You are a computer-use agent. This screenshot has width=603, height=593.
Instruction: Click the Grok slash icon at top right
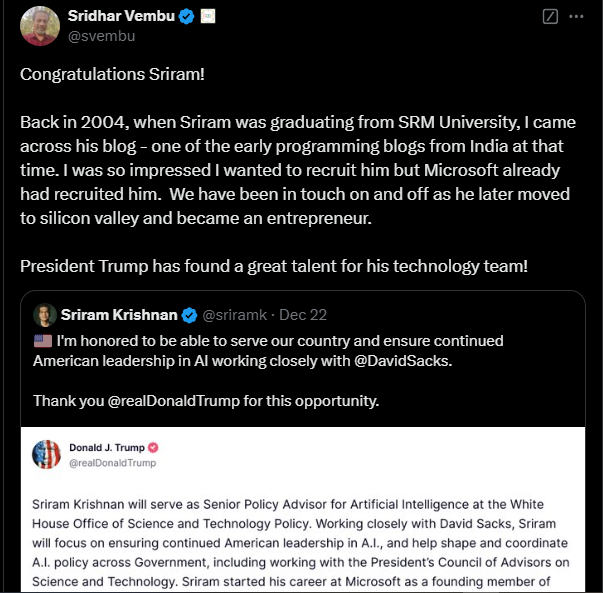[x=550, y=17]
